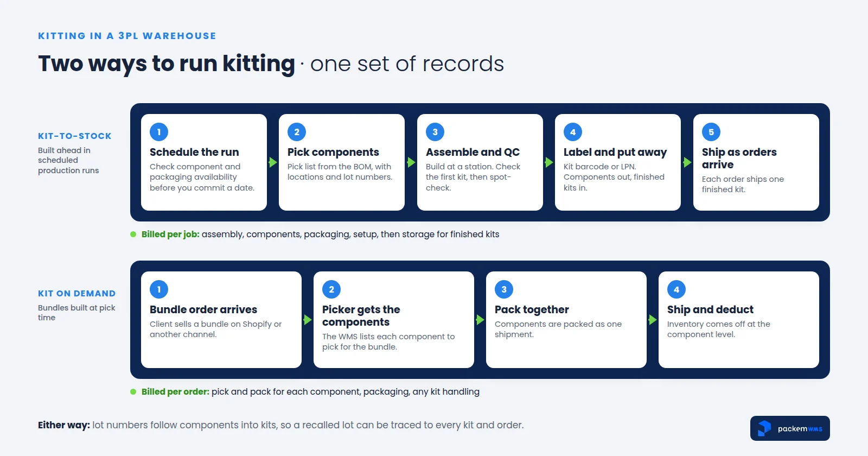Select the "Ship and deduct" card title
Screen dimensions: 868x456
pos(710,309)
